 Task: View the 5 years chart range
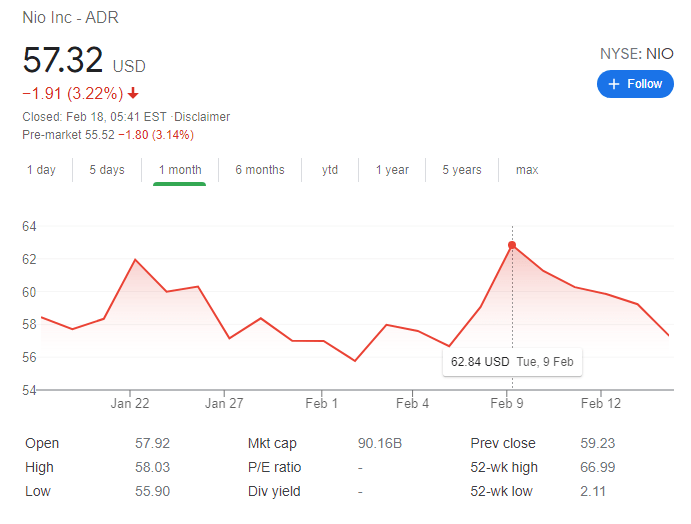click(462, 170)
